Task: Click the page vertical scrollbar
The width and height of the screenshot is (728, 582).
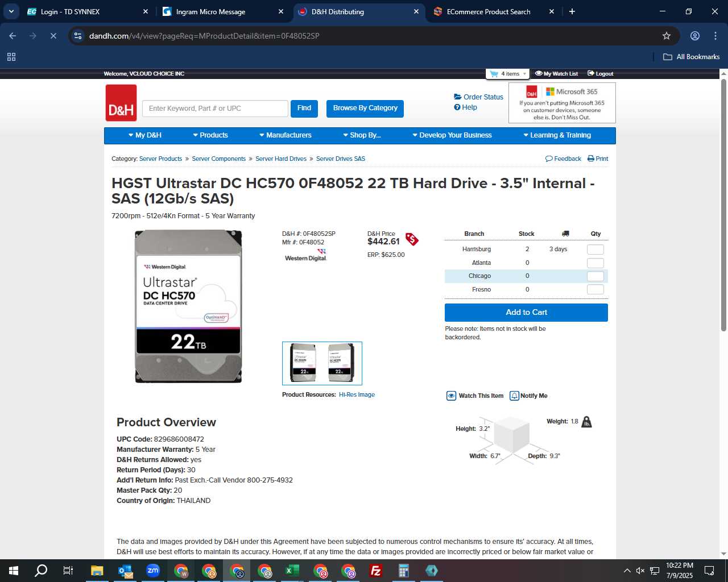Action: click(723, 205)
